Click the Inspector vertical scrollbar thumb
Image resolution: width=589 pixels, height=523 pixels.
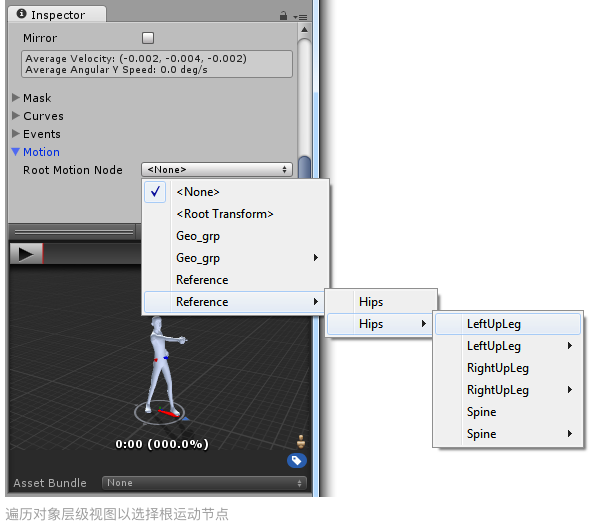pos(304,168)
